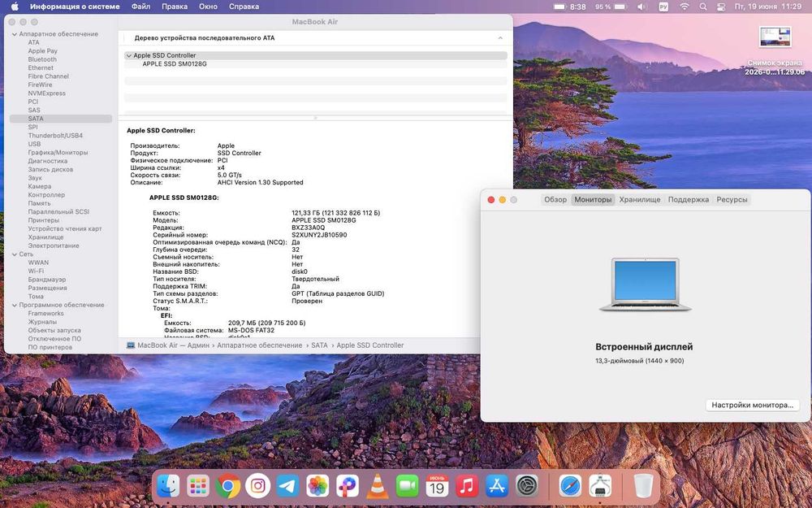Collapse the Сеть sidebar section
812x508 pixels.
point(15,254)
